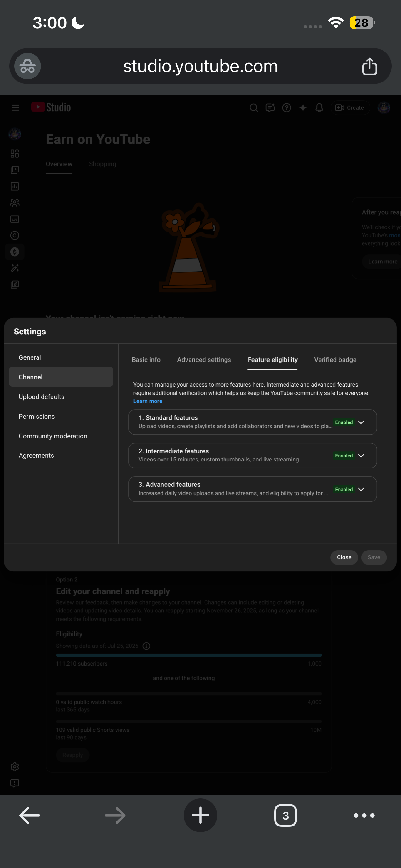Tap the browser share icon

[x=369, y=66]
